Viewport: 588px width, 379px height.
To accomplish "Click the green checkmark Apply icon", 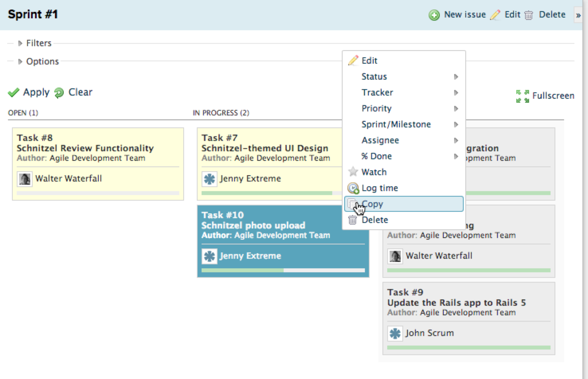I will tap(14, 92).
